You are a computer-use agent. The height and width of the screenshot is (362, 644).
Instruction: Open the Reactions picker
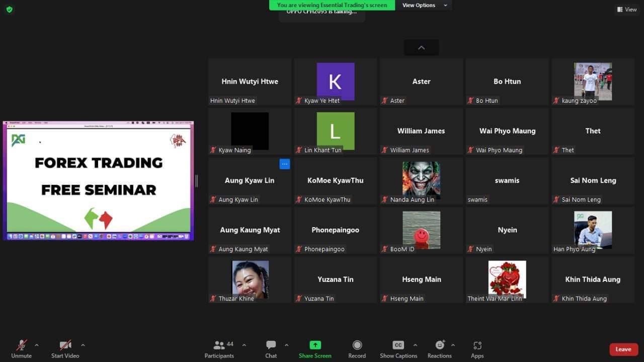click(x=440, y=349)
